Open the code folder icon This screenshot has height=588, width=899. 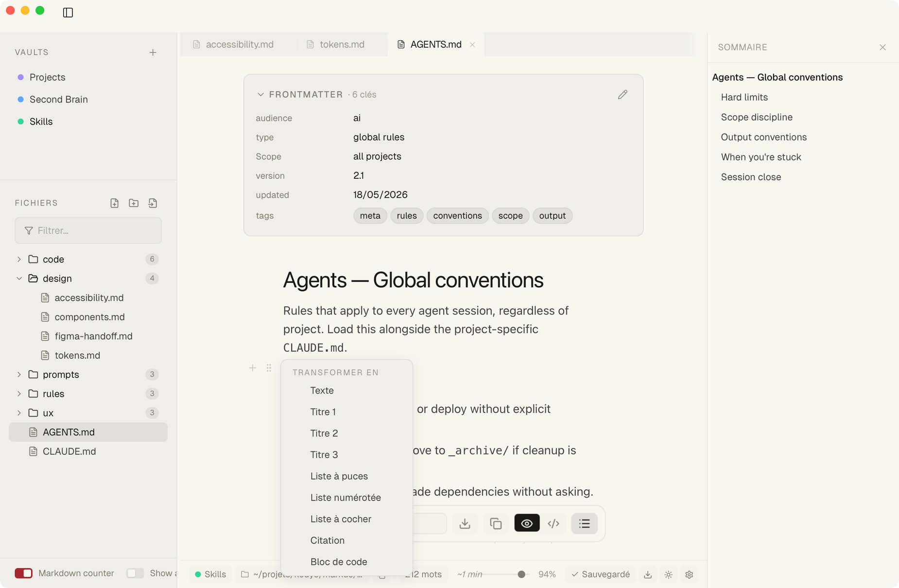point(33,259)
